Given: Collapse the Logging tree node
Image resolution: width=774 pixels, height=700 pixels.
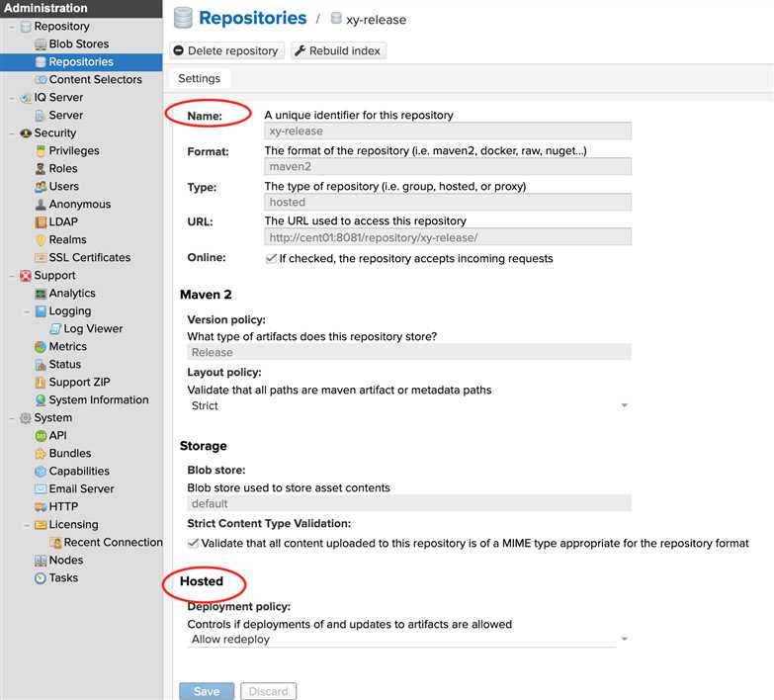Looking at the screenshot, I should [x=26, y=311].
